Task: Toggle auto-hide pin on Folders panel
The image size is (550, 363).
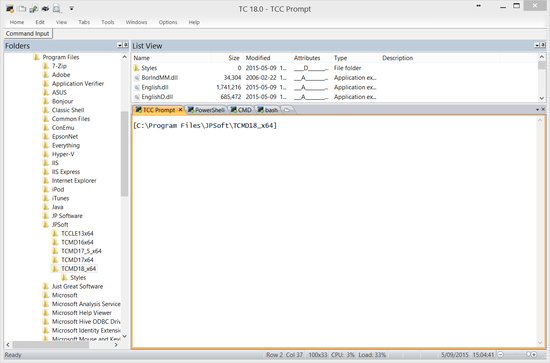Action: pyautogui.click(x=125, y=45)
